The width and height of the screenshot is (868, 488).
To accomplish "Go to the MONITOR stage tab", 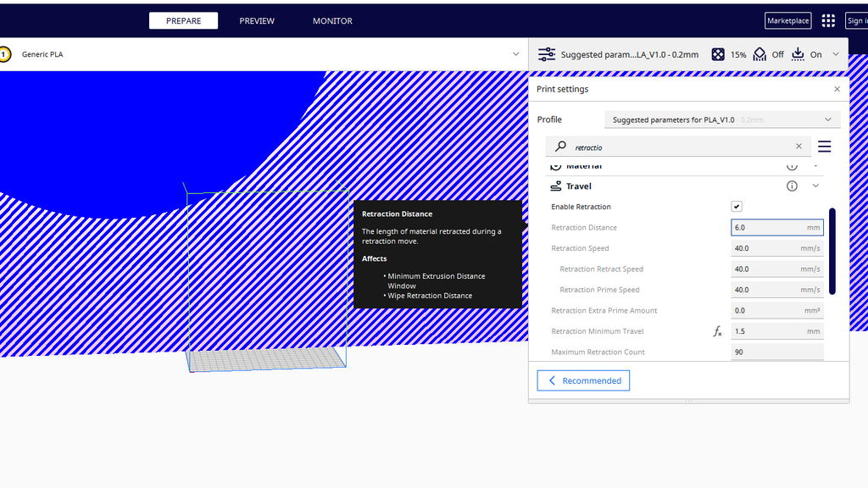I will tap(332, 20).
